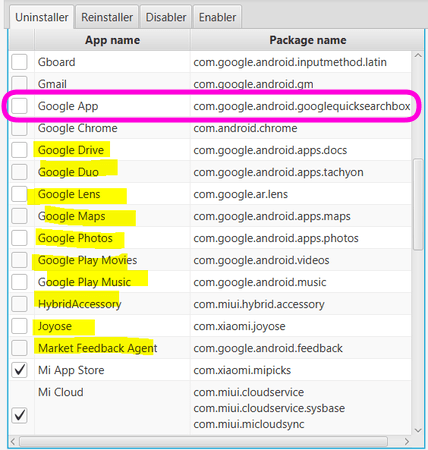Click package com.google.android.apps.maps

(272, 216)
